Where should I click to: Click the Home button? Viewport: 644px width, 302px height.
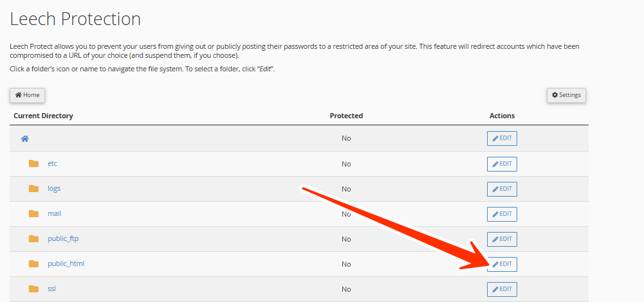(27, 95)
